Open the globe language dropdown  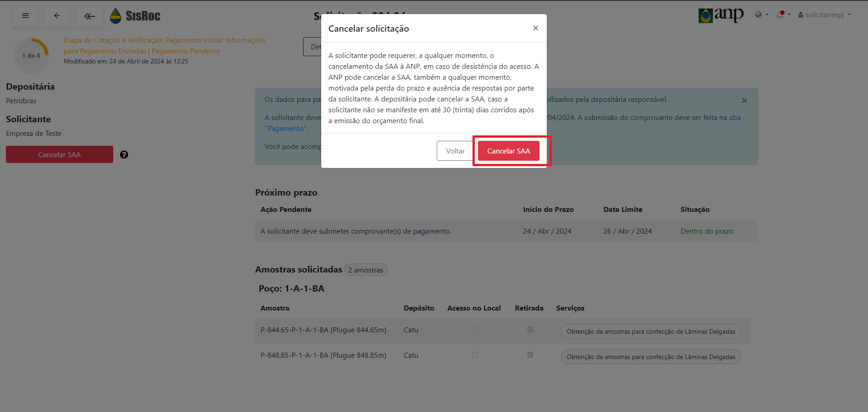(x=762, y=14)
